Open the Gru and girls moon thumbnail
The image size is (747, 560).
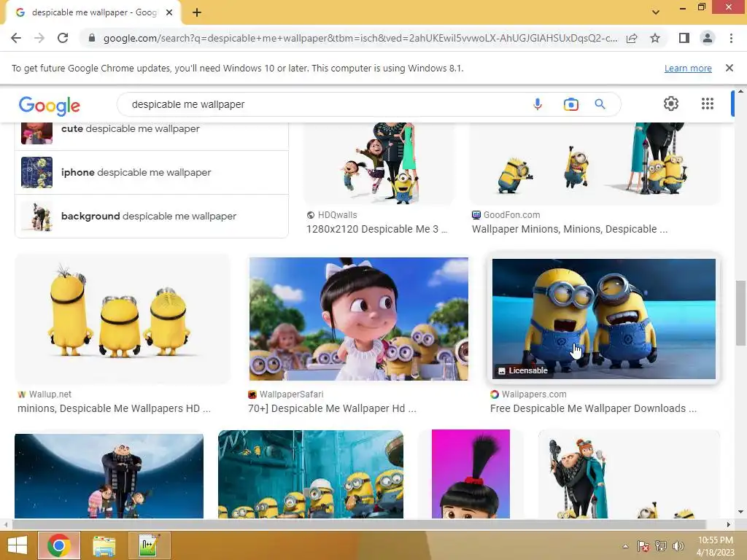(109, 475)
